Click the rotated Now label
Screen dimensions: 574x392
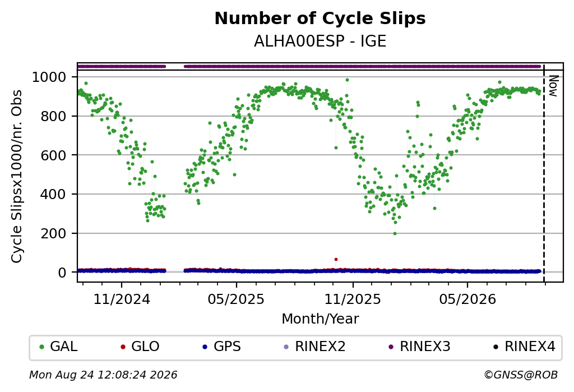coord(554,86)
